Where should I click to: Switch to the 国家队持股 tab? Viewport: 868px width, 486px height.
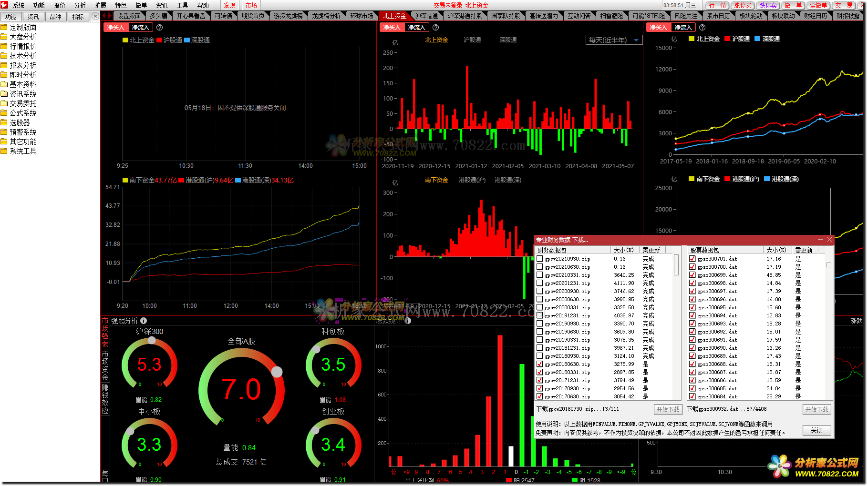506,16
